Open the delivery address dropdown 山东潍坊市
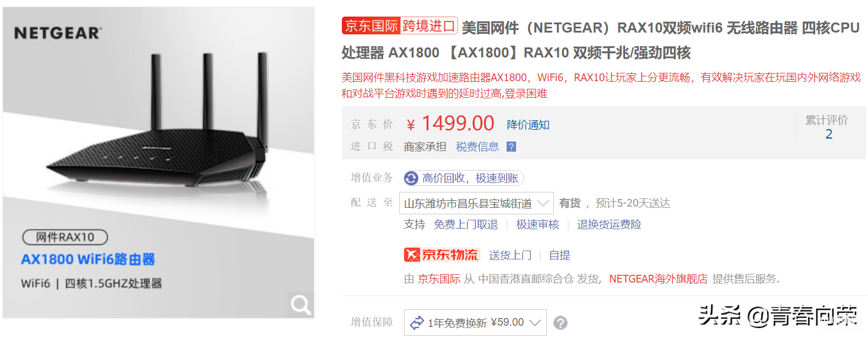 pos(476,203)
